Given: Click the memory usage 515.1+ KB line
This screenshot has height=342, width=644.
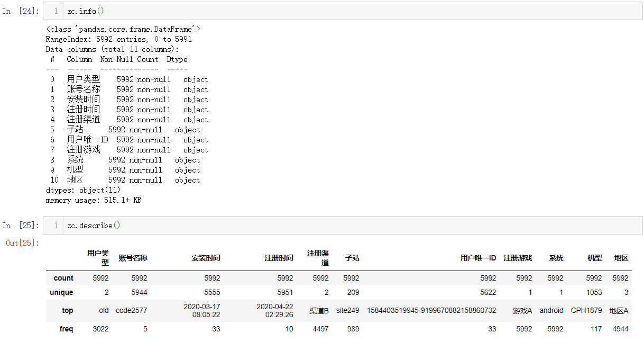Looking at the screenshot, I should [94, 200].
